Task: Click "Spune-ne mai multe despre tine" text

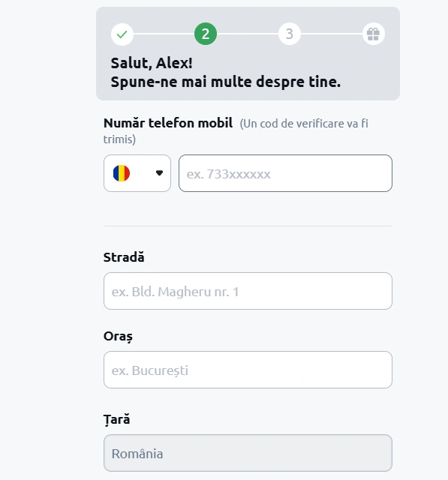Action: [225, 82]
